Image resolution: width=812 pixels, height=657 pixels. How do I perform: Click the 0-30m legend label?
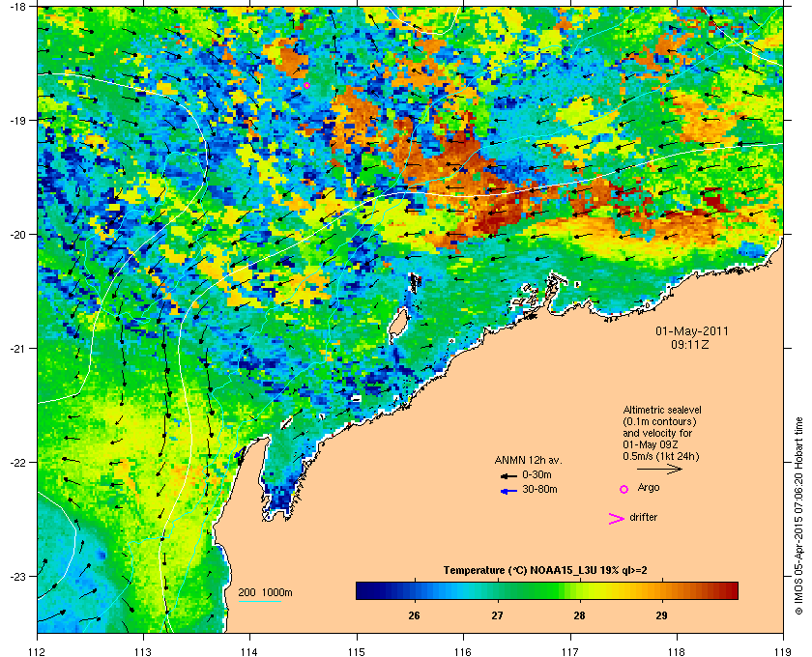point(536,474)
